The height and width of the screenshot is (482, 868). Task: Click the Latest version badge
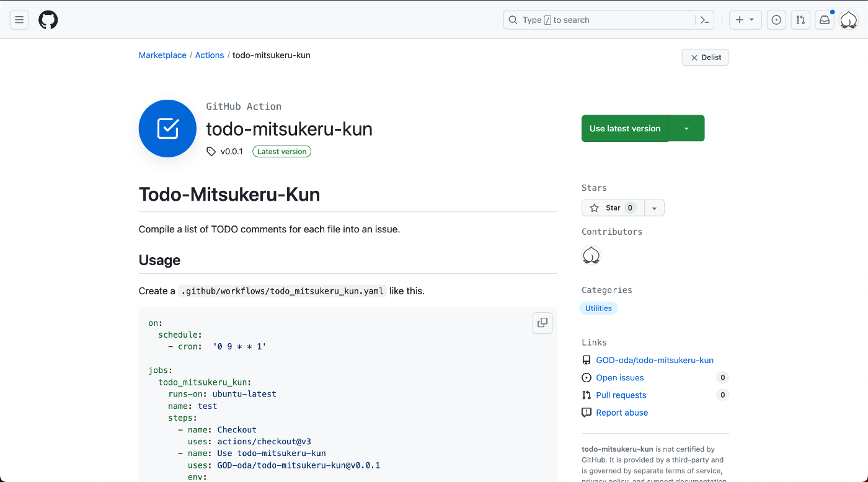coord(281,151)
